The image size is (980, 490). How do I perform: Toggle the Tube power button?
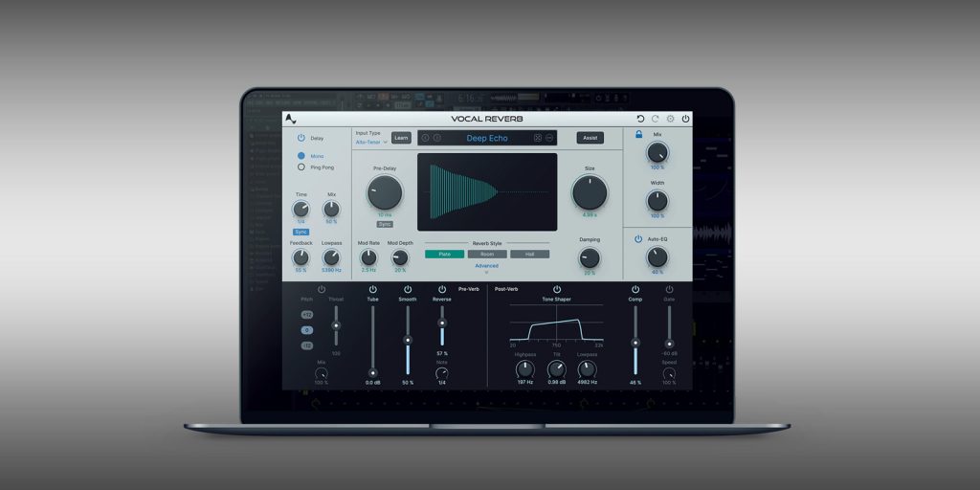click(x=373, y=289)
